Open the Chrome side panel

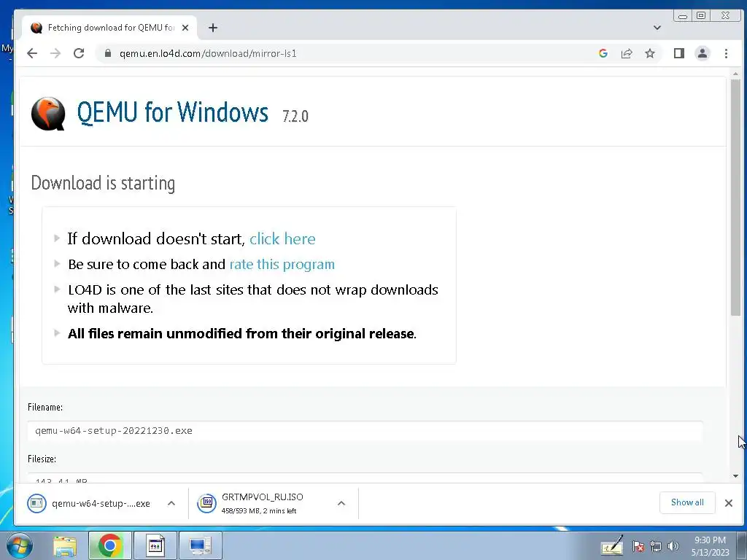[679, 53]
